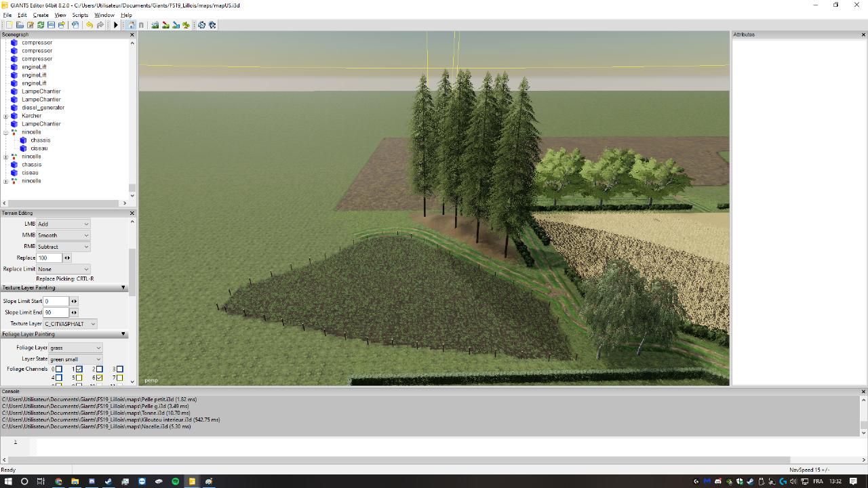Select the terrain foliage paint tree icon

186,25
